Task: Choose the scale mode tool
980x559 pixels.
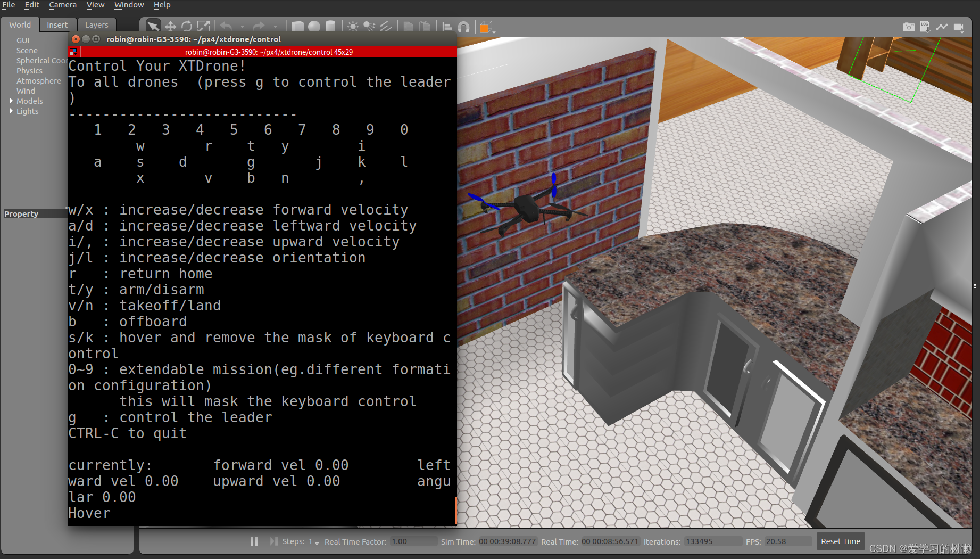Action: tap(203, 26)
